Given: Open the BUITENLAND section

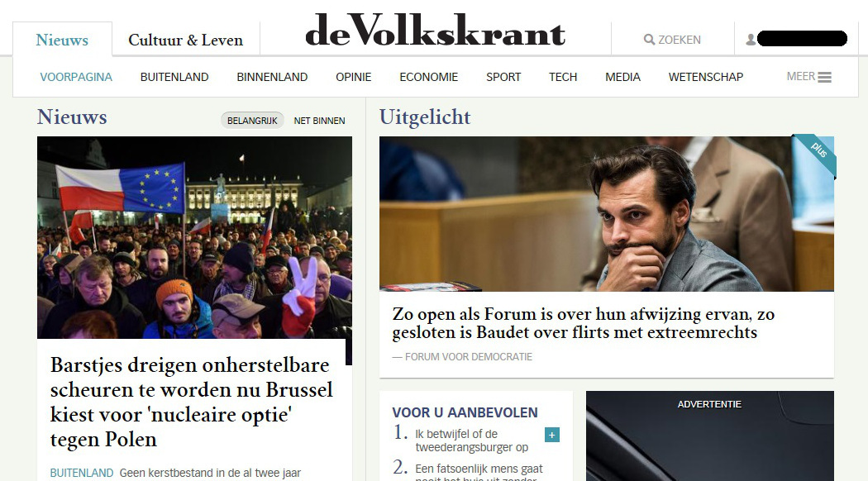Looking at the screenshot, I should (174, 77).
